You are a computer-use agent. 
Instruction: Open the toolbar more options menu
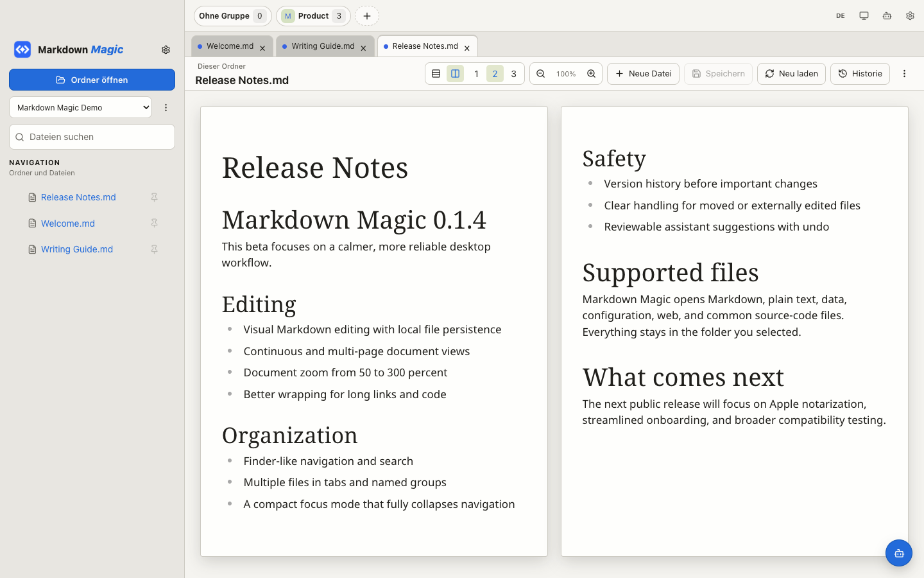[x=904, y=74]
